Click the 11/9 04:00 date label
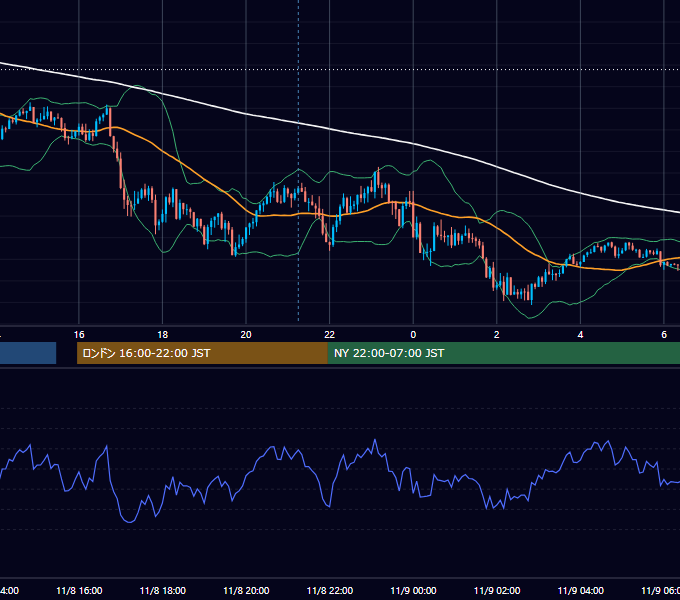680x600 pixels. pos(580,591)
